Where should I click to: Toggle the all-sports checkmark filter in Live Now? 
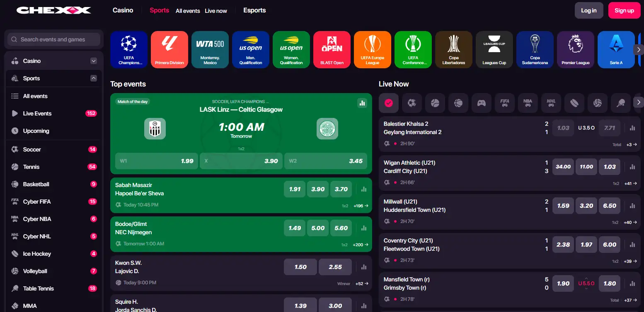pos(389,103)
